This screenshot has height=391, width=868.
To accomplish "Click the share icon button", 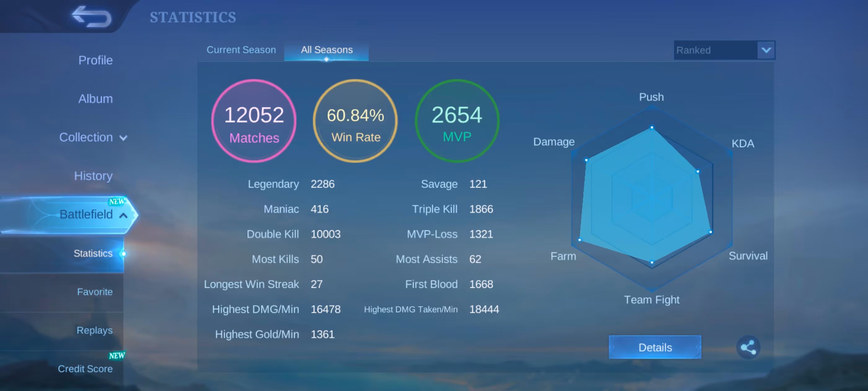I will (748, 347).
